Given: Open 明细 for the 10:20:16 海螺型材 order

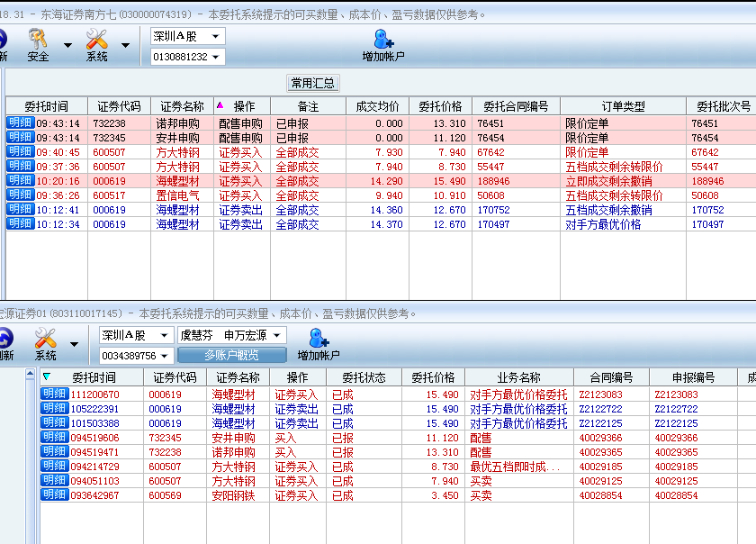Looking at the screenshot, I should coord(20,181).
